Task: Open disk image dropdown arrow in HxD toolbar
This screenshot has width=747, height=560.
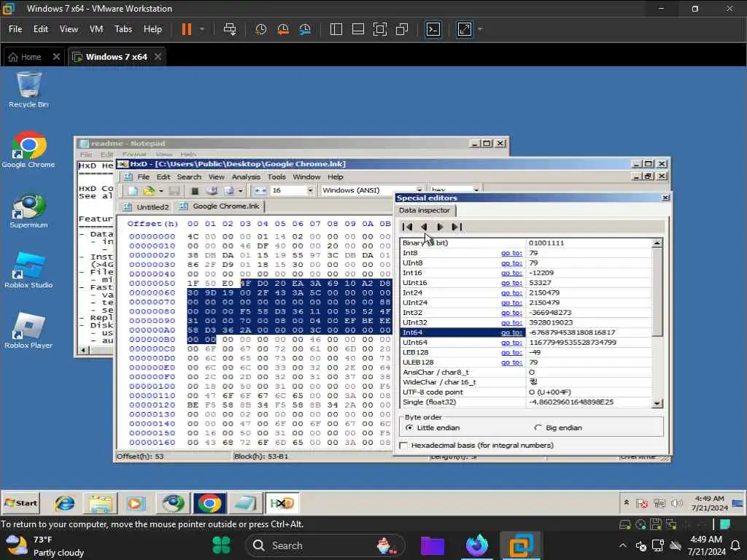Action: tap(241, 191)
